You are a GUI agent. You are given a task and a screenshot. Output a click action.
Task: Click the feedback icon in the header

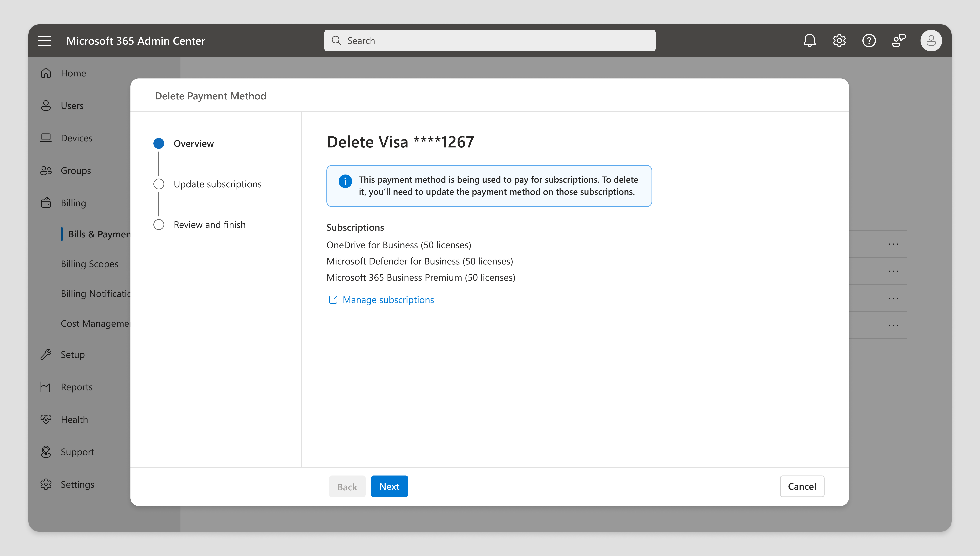[x=899, y=40]
